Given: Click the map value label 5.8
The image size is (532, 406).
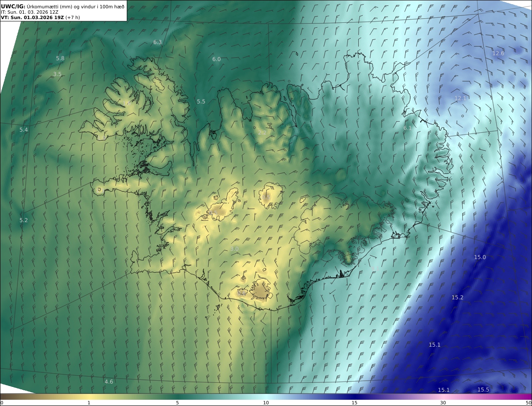Looking at the screenshot, I should coord(60,59).
